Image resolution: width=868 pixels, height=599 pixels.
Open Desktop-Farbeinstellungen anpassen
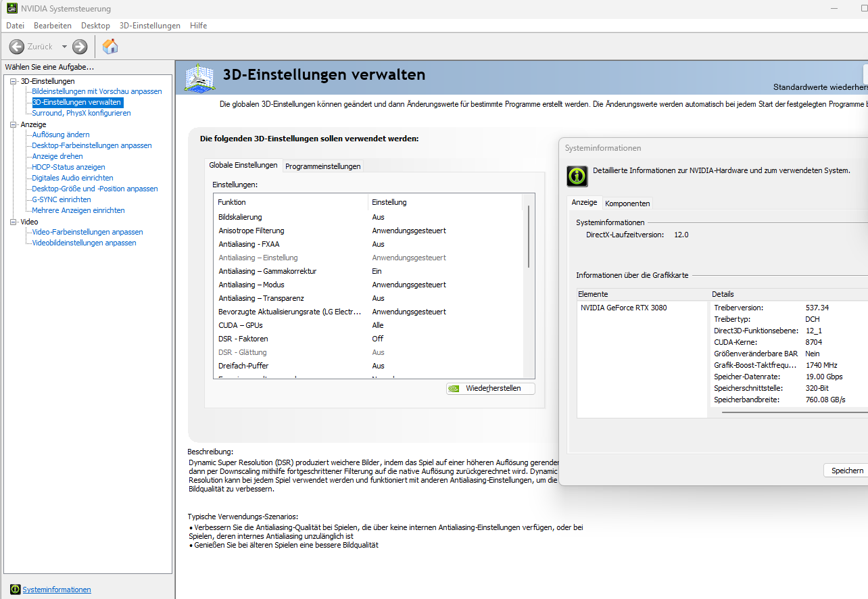coord(92,145)
